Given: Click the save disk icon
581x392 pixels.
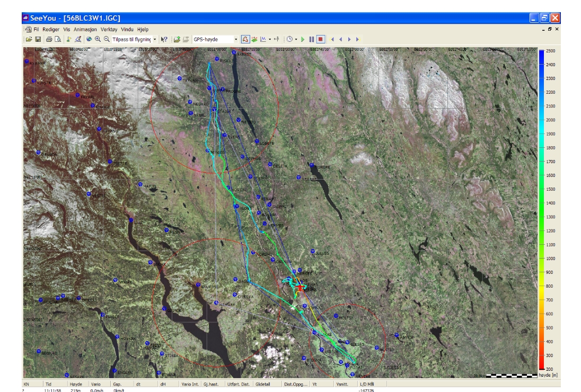Looking at the screenshot, I should [x=38, y=39].
